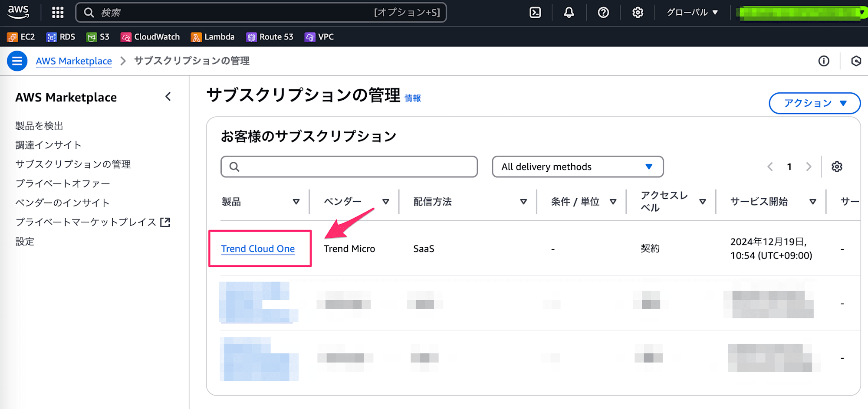
Task: Launch CloudShell from the top bar
Action: pos(536,13)
